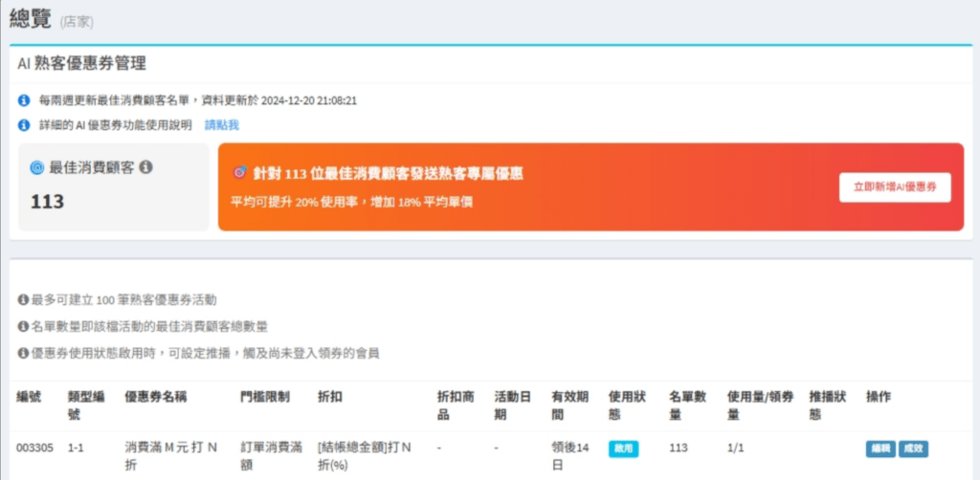This screenshot has height=480, width=980.
Task: Click the update timestamp 2024-12-20 21:08:21 text
Action: click(x=309, y=99)
